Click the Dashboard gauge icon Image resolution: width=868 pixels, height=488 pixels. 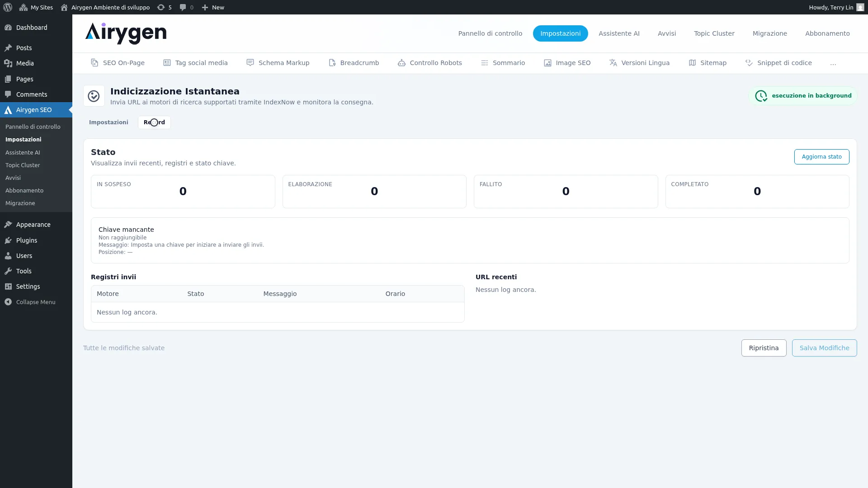[8, 28]
